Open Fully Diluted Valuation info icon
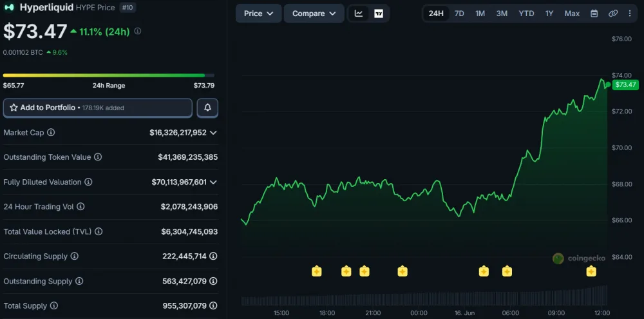This screenshot has width=644, height=319. pyautogui.click(x=88, y=182)
